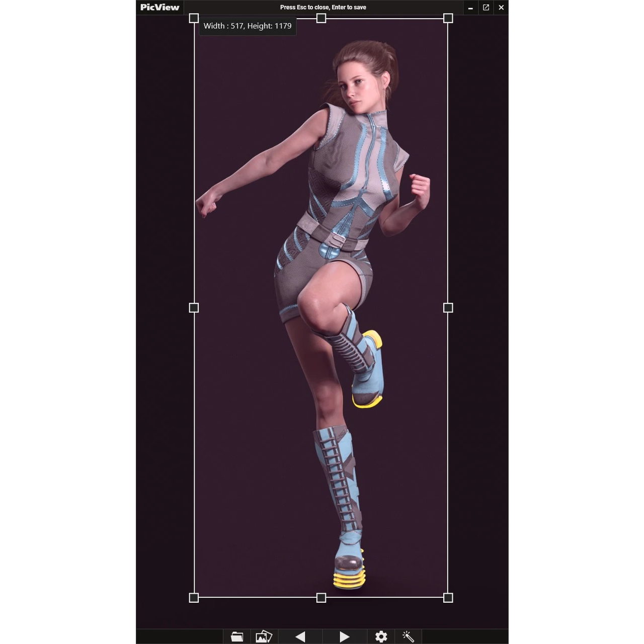The image size is (644, 644).
Task: Click the 'Press Esc to close' title text
Action: (x=323, y=7)
